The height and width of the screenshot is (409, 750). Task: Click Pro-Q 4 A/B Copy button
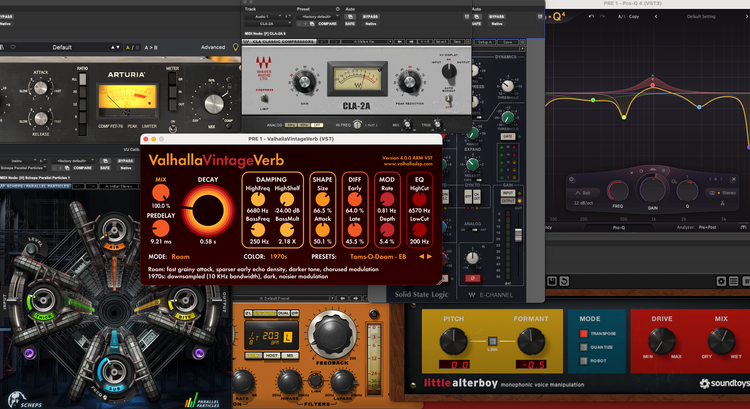634,16
